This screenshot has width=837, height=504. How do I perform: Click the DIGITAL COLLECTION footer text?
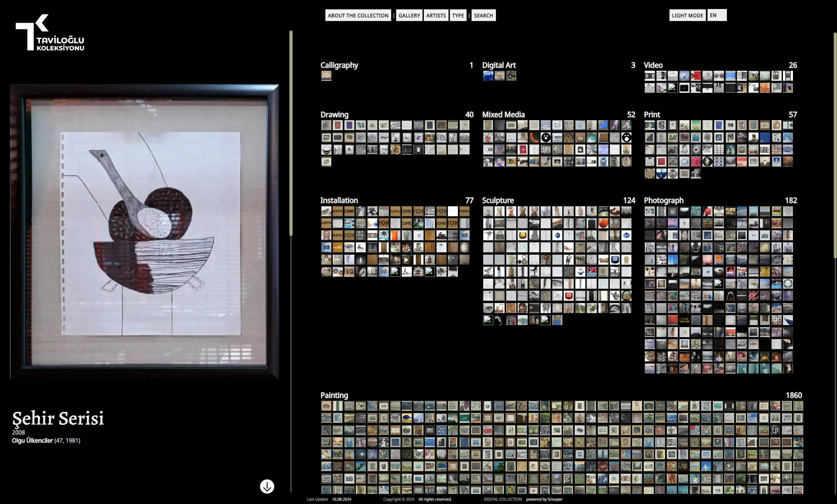[x=503, y=499]
